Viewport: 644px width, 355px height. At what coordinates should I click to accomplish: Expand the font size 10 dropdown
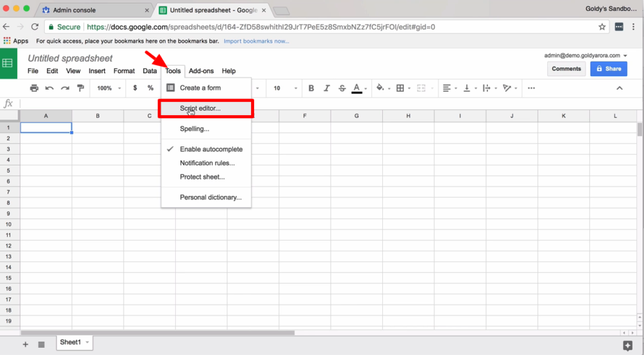(x=296, y=88)
